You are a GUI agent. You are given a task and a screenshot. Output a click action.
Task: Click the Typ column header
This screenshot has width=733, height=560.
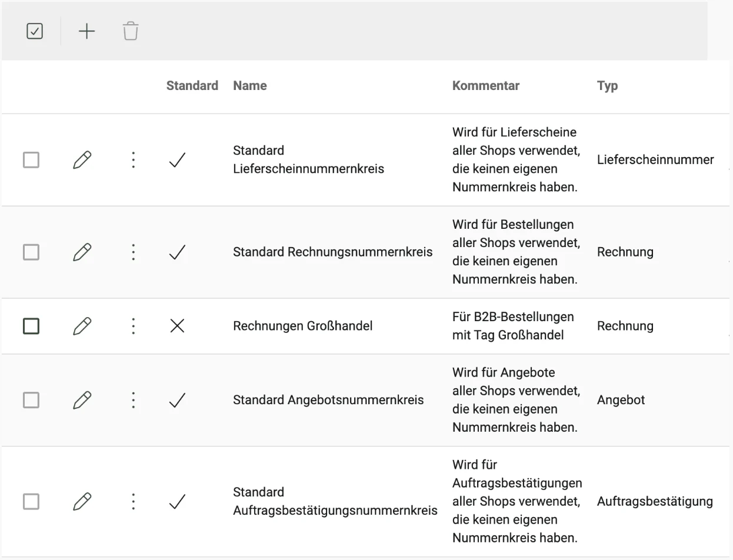point(607,86)
